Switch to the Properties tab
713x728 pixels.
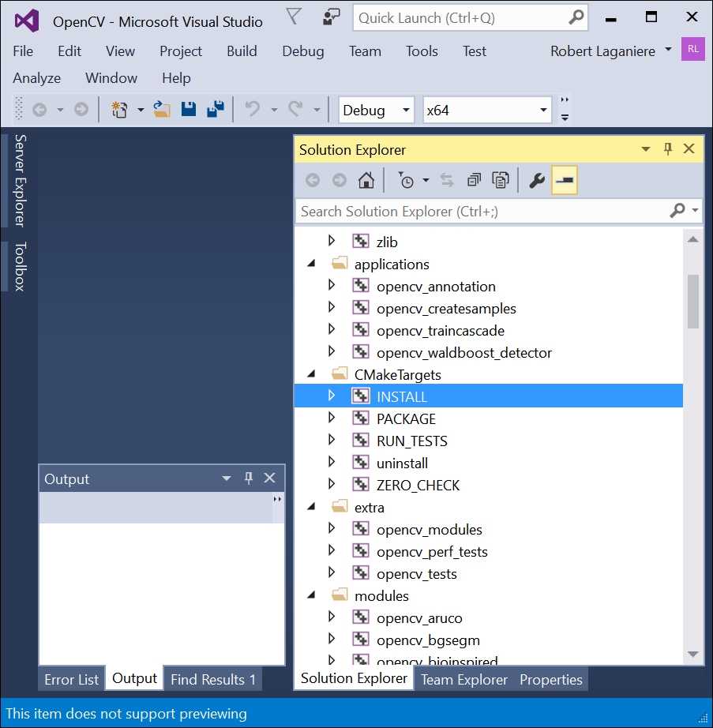coord(551,679)
